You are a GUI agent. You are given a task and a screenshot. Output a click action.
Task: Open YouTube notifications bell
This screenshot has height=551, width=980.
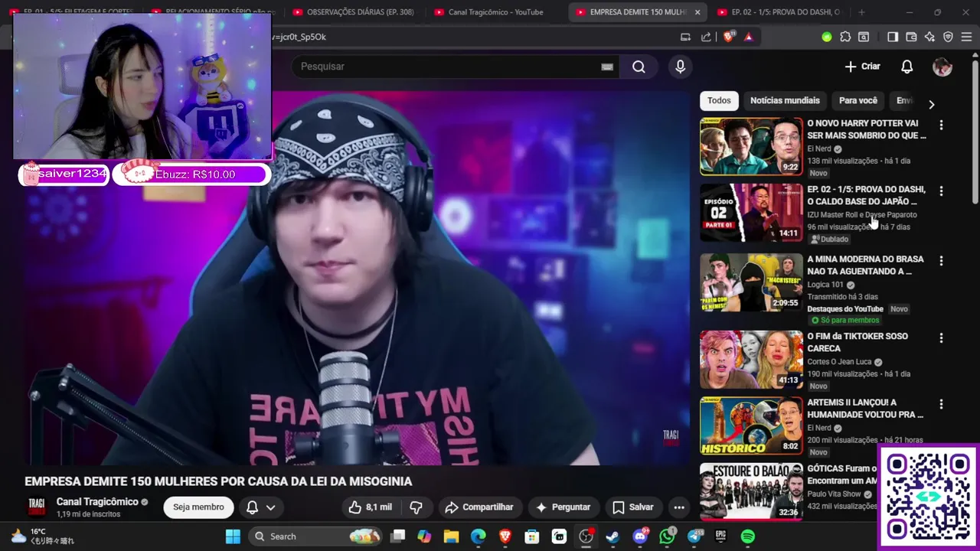pyautogui.click(x=906, y=67)
